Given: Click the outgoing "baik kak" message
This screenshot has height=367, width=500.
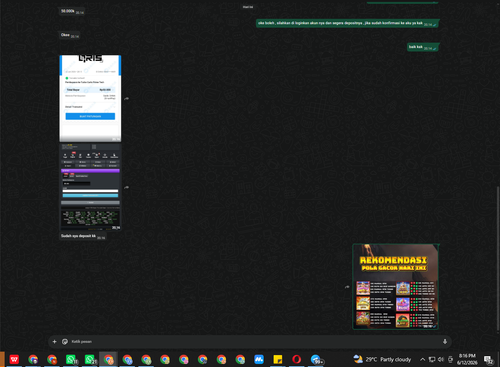Looking at the screenshot, I should tap(423, 47).
